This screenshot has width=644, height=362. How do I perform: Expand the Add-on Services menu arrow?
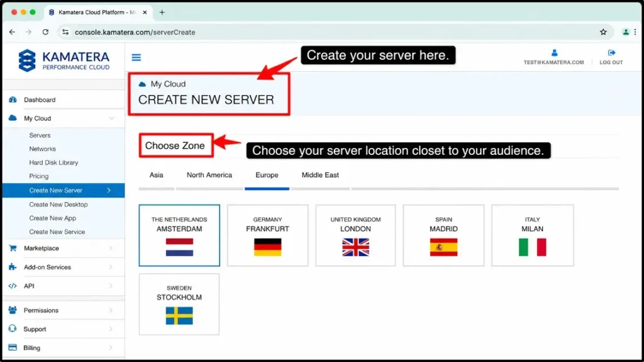click(x=111, y=267)
